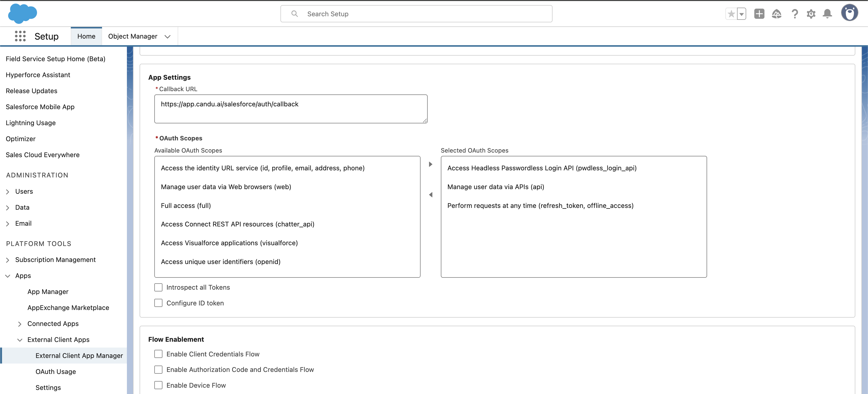Open the Trailhead guidance center icon
Screen dimensions: 868x394
[x=776, y=14]
